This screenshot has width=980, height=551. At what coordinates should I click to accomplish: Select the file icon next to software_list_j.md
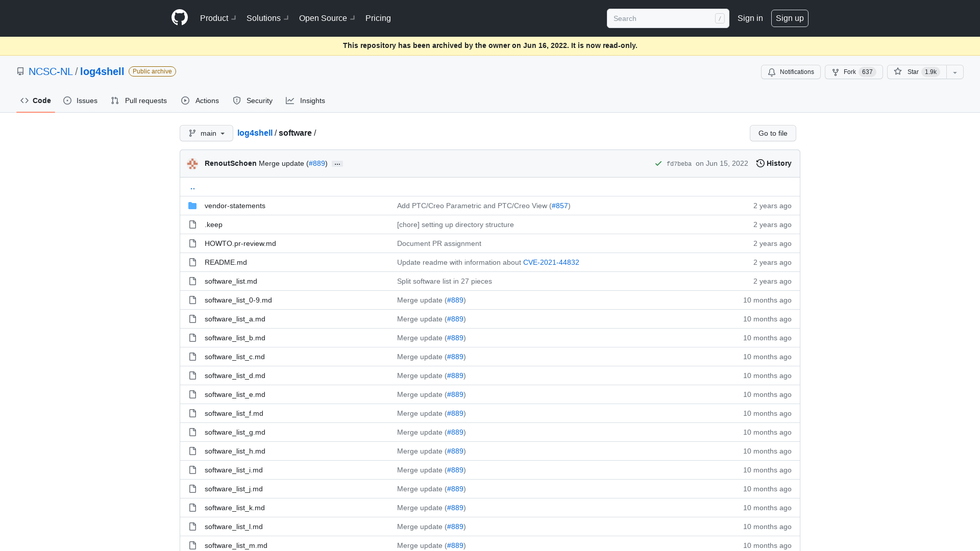(192, 489)
